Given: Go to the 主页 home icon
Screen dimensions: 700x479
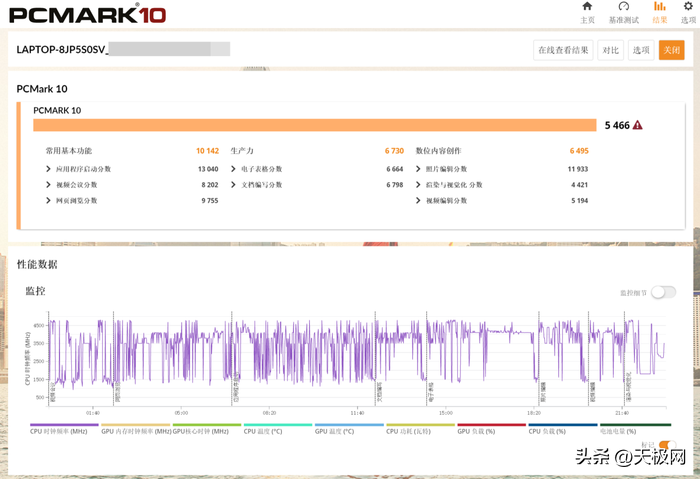Looking at the screenshot, I should pos(587,7).
